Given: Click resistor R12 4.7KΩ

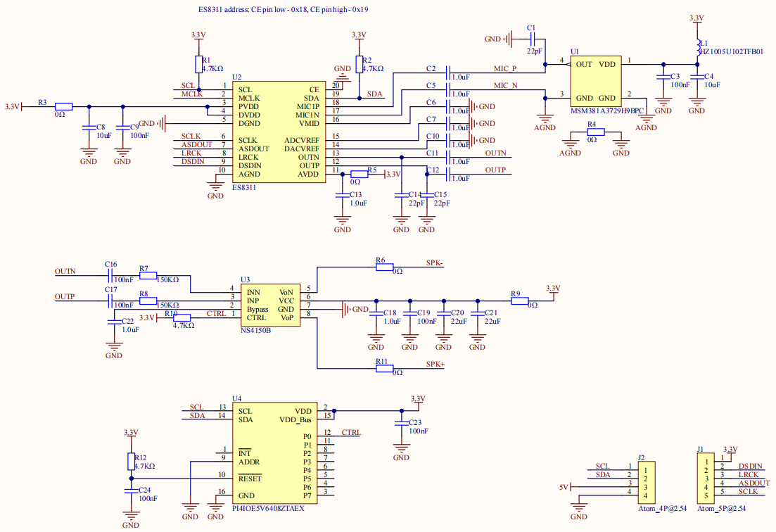Looking at the screenshot, I should point(130,461).
